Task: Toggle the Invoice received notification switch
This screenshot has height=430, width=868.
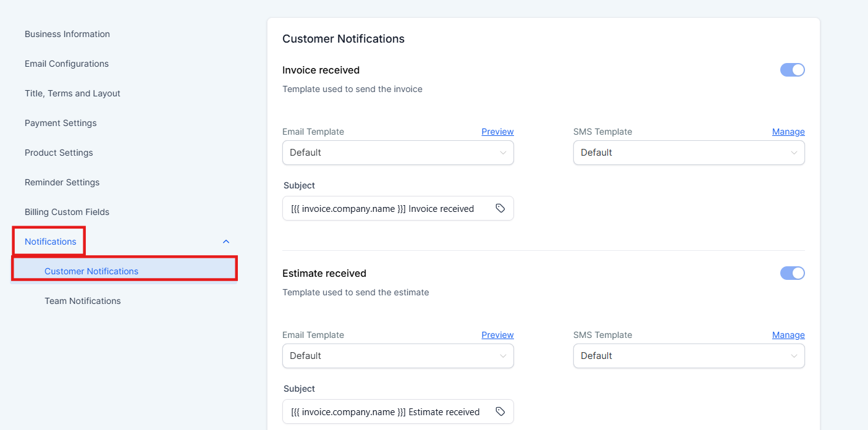Action: click(x=792, y=70)
